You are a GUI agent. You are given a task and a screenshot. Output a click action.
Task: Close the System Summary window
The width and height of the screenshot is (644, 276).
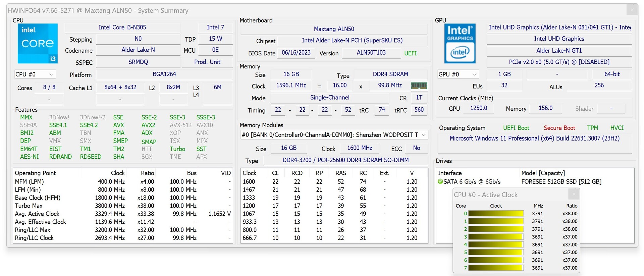[x=632, y=10]
